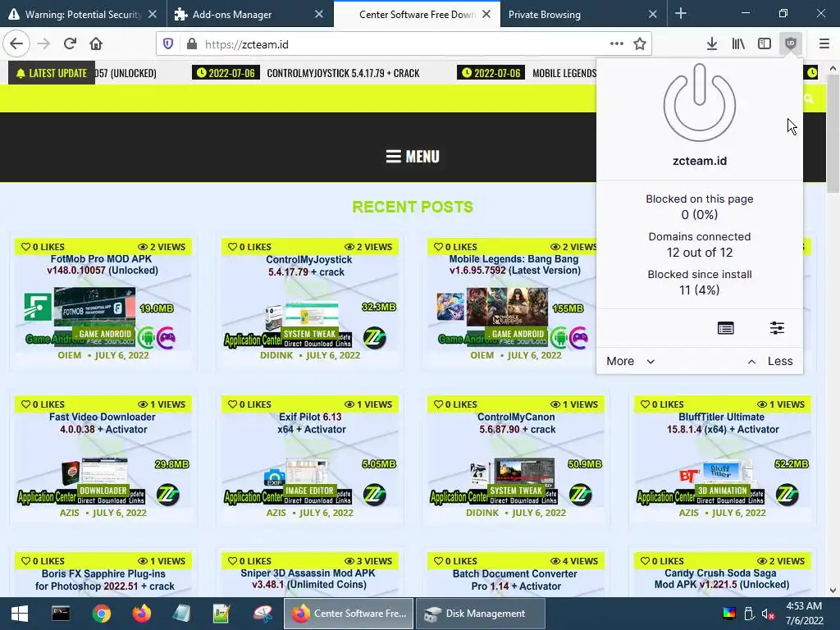Screen dimensions: 840x630
Task: Click the LATEST UPDATE ticker label
Action: click(52, 73)
